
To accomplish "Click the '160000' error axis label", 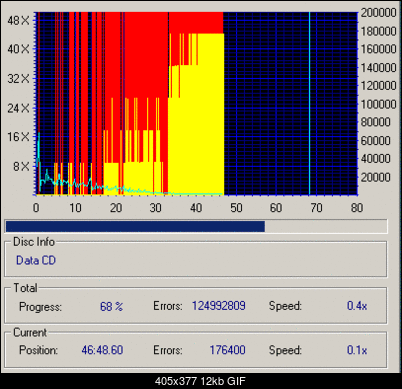I will point(379,49).
